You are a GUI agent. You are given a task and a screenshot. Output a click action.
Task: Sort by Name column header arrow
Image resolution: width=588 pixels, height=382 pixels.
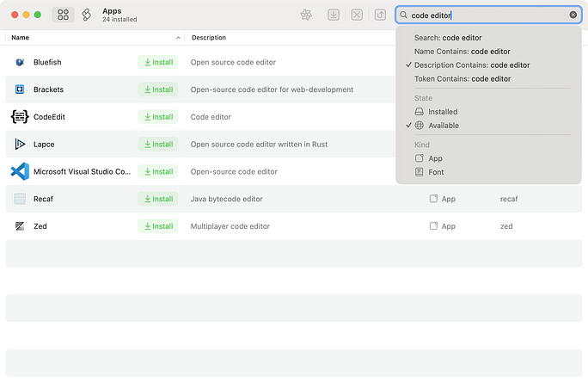pyautogui.click(x=178, y=38)
